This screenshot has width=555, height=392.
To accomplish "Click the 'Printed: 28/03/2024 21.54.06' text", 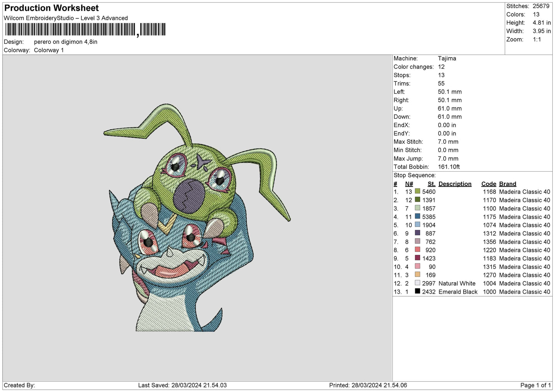I will pos(368,385).
